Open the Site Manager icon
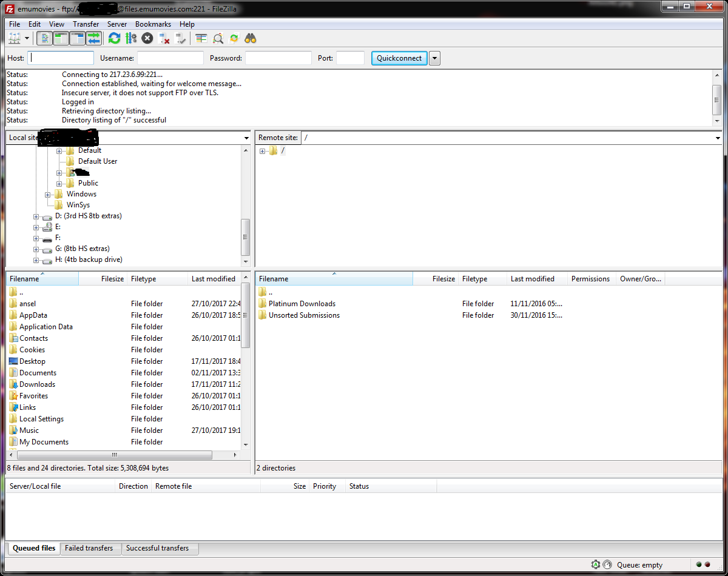Screen dimensions: 728x576 [14, 39]
